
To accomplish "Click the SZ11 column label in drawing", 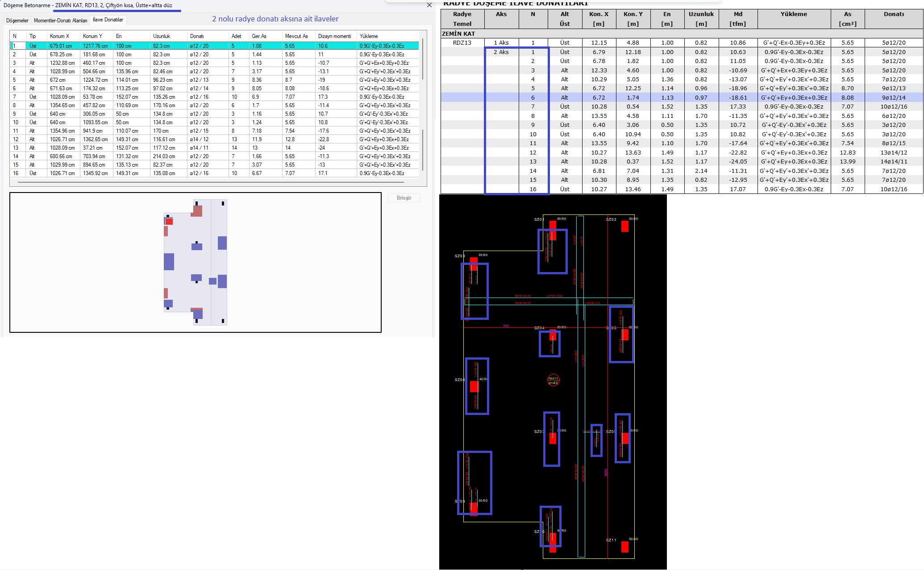I will 611,540.
